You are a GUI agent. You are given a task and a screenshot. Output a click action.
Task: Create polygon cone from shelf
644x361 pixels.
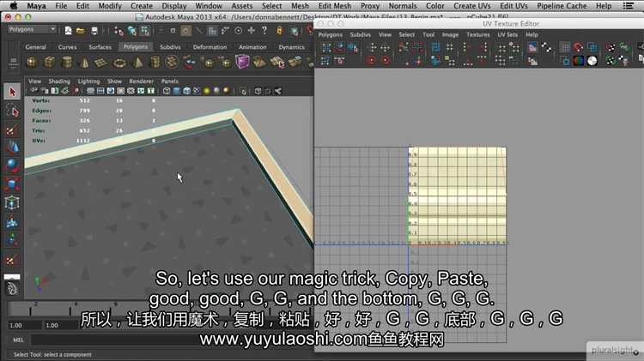point(85,63)
